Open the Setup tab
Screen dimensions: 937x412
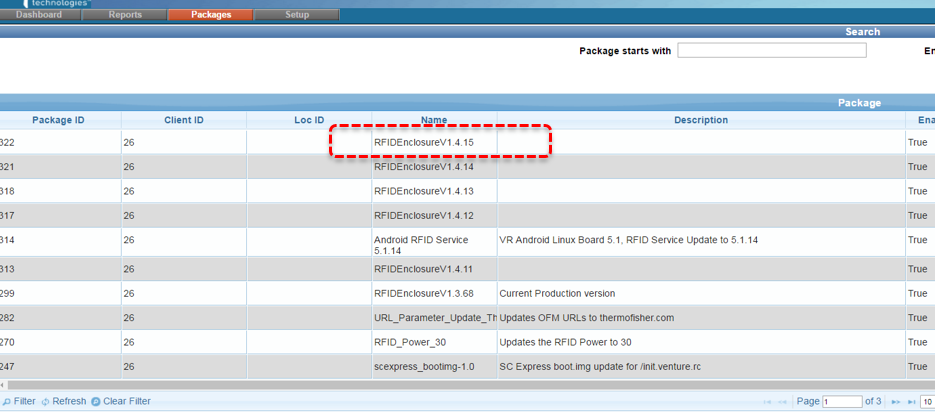click(x=297, y=15)
